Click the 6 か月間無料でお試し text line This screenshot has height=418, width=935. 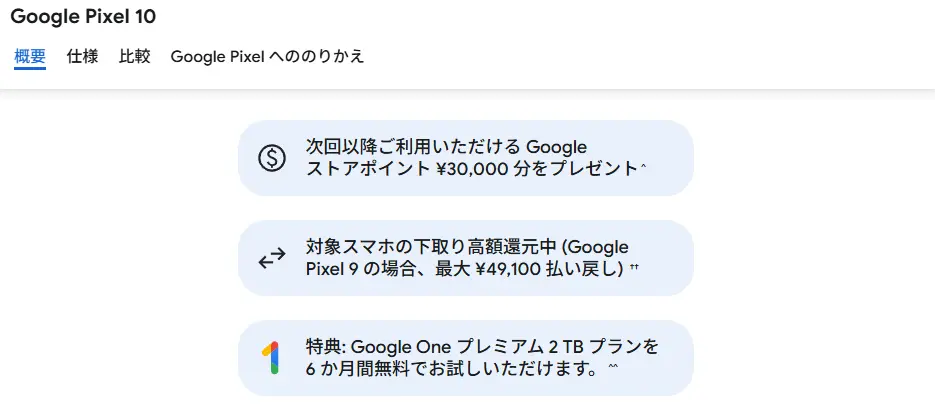[452, 369]
